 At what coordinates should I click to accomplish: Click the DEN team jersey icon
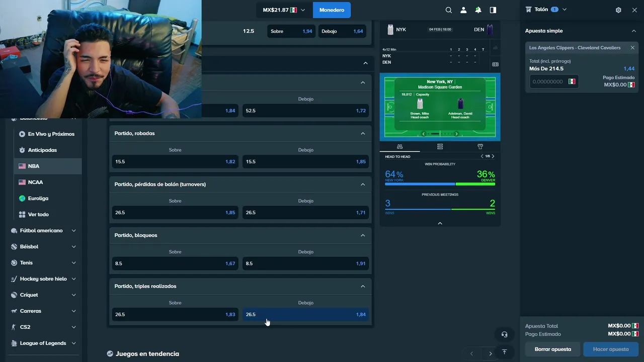coord(490,30)
